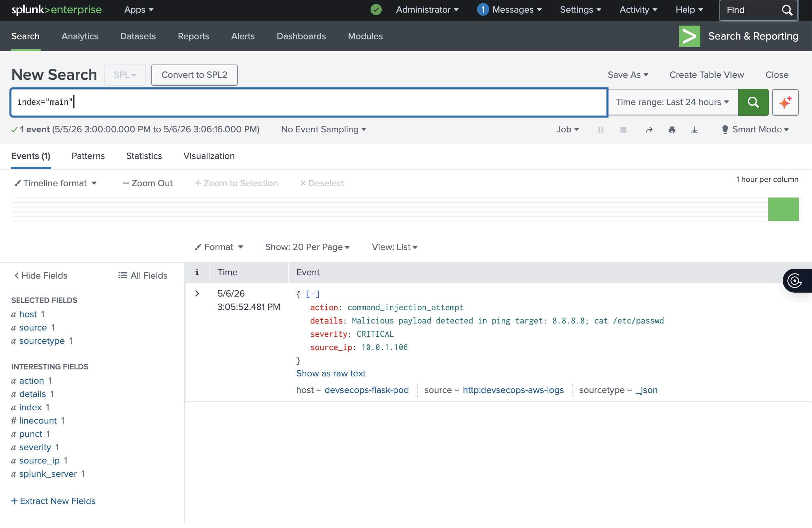Viewport: 812px width, 528px height.
Task: Select the splunk_server field
Action: click(48, 474)
